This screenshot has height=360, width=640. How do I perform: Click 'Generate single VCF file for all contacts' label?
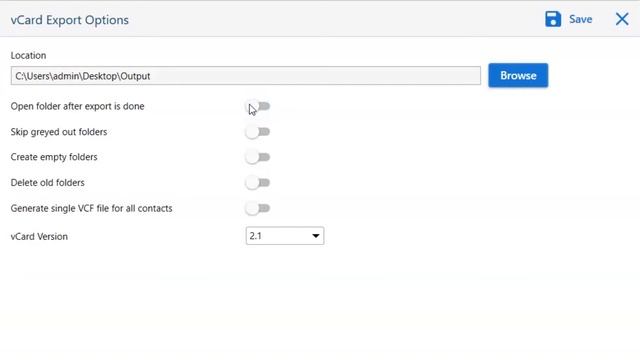(x=91, y=209)
